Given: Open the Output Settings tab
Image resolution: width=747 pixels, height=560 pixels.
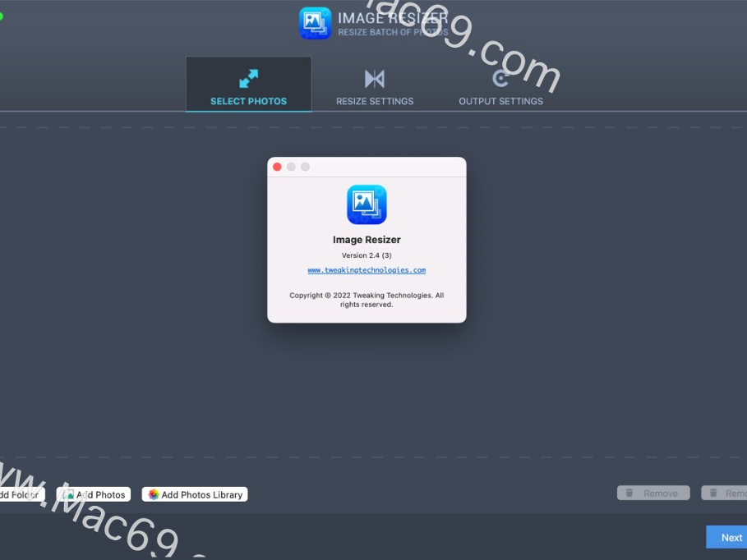Looking at the screenshot, I should [x=500, y=86].
